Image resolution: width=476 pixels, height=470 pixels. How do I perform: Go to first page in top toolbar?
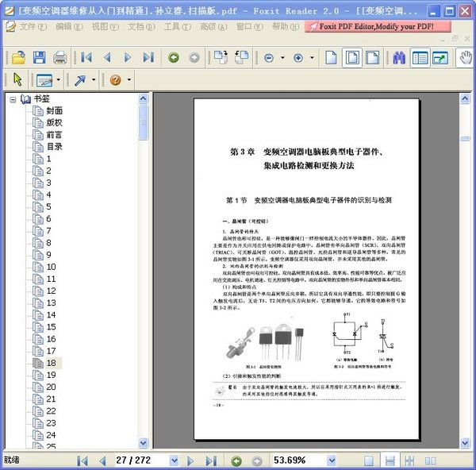coord(86,57)
